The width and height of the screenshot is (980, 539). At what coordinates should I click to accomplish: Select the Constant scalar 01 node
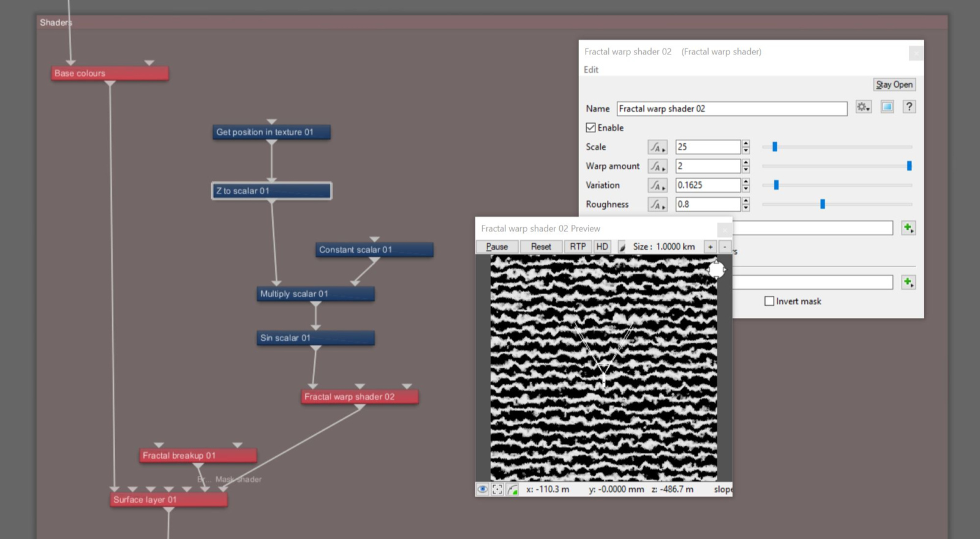point(374,250)
